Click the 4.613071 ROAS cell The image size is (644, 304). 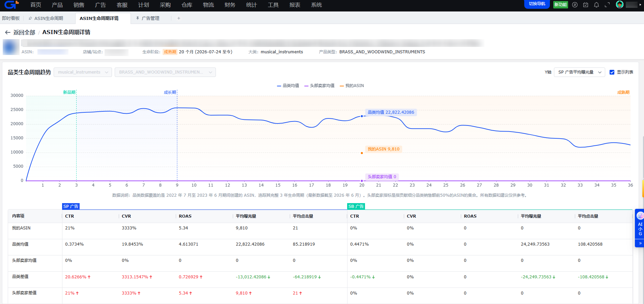(189, 244)
